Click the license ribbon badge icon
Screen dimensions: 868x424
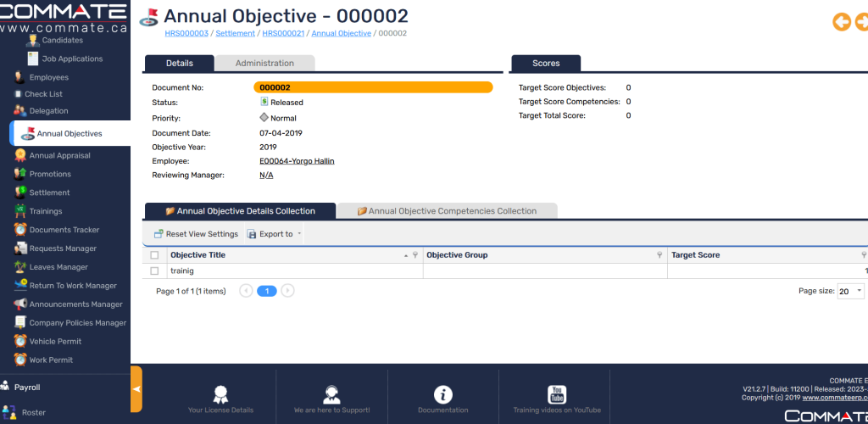click(220, 394)
